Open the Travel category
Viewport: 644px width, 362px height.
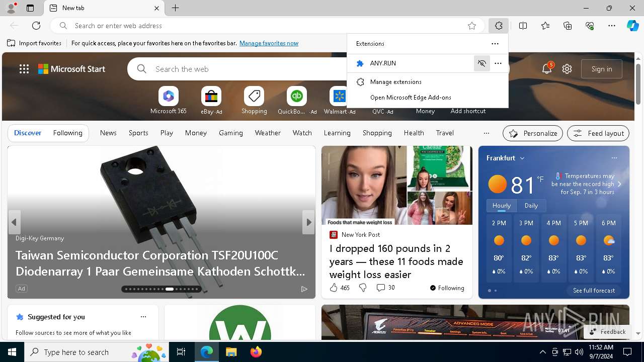[445, 133]
